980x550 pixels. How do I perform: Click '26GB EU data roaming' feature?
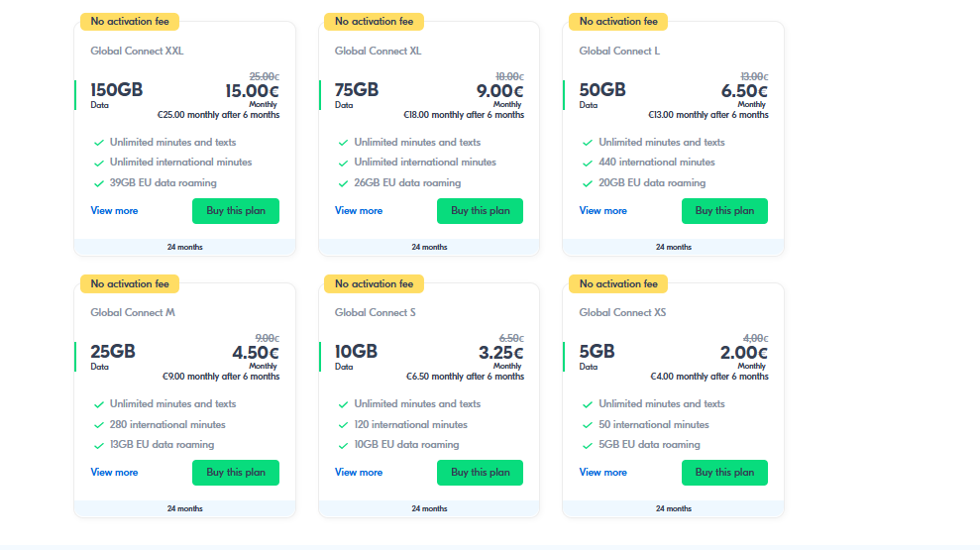[x=407, y=183]
